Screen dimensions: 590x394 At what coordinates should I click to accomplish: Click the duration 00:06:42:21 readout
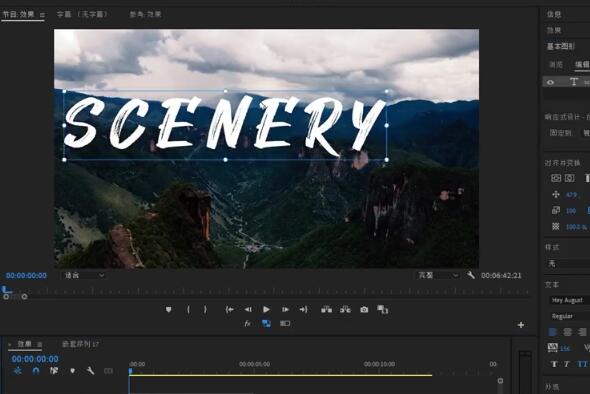pos(501,275)
